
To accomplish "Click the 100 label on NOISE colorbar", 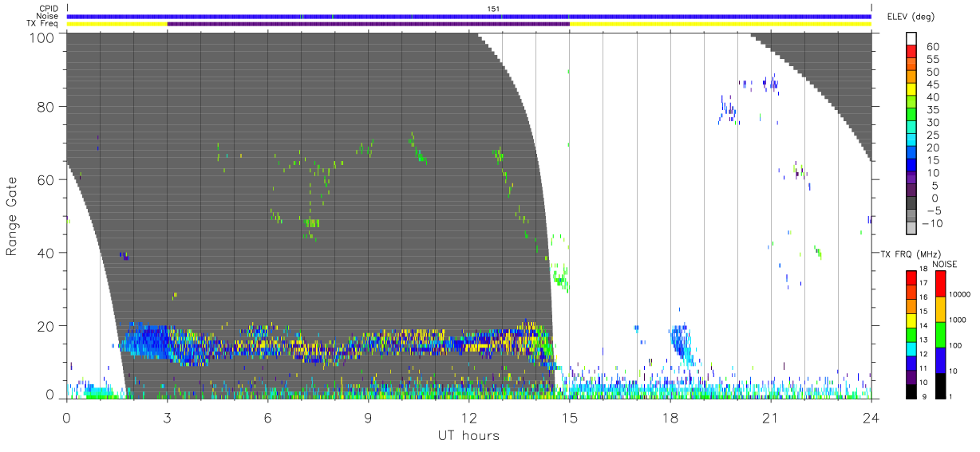I will (x=956, y=345).
